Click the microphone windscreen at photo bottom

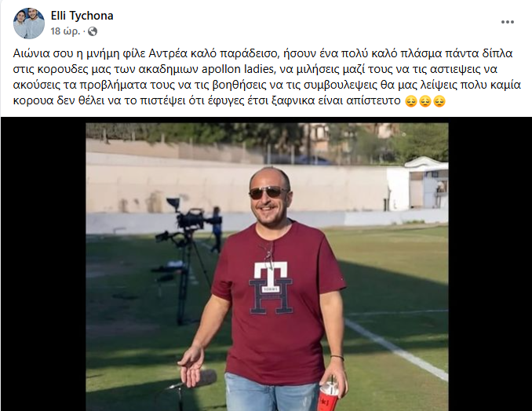[206, 378]
